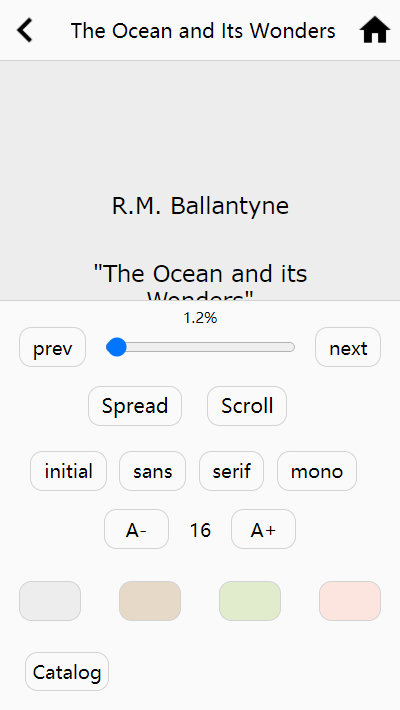Click the R.M. Ballantyne author text in page

point(200,206)
